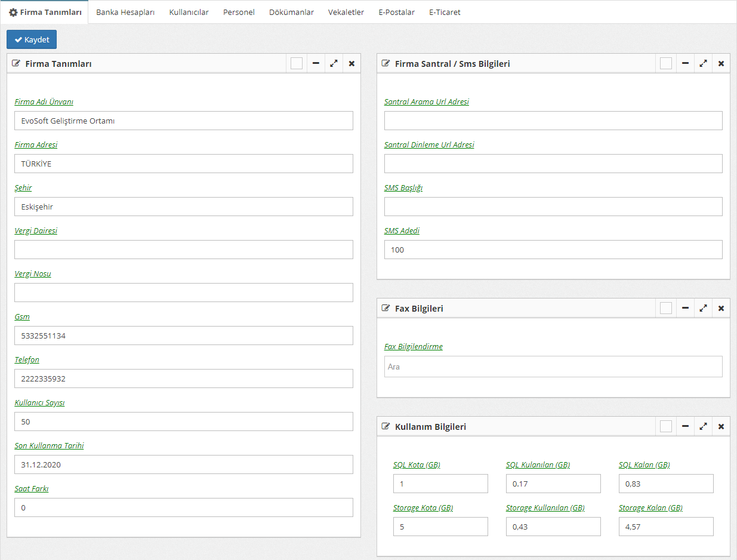The image size is (737, 560).
Task: Close the Firma Santral / Sms Bilgileri panel
Action: [721, 63]
